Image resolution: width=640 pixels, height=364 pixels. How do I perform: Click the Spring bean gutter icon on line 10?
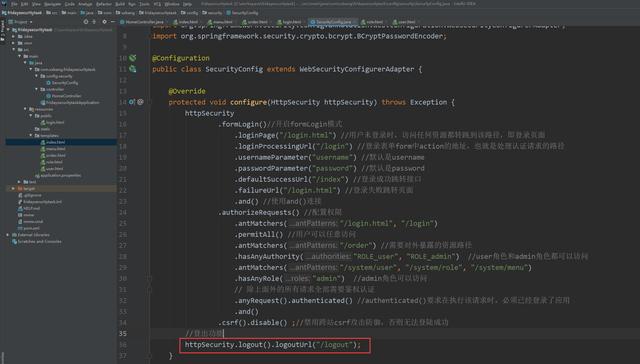click(133, 58)
